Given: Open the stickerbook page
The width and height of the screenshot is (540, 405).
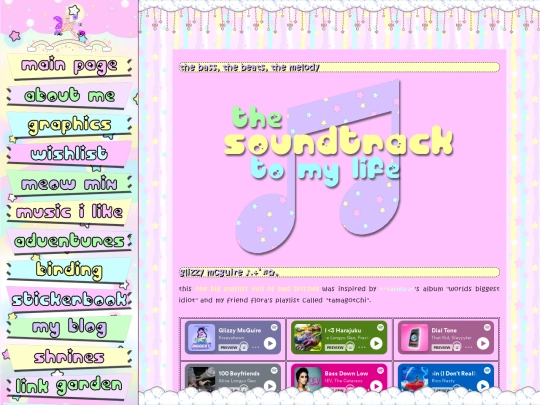Looking at the screenshot, I should point(69,299).
